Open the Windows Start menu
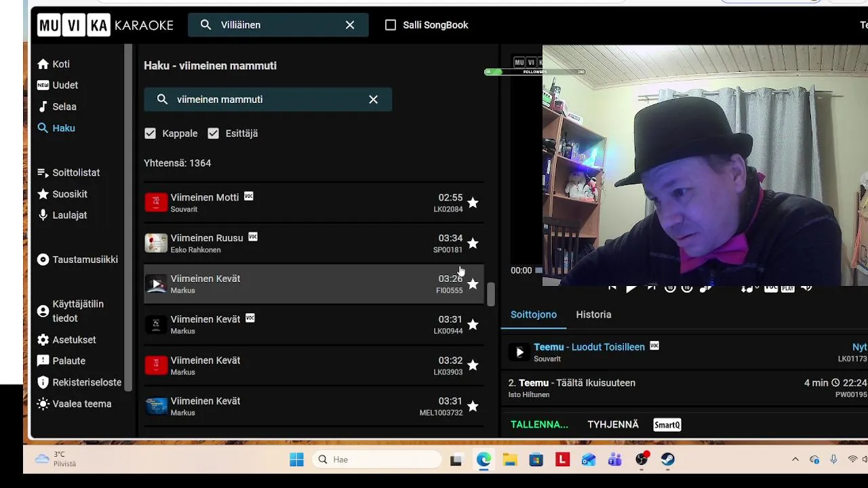 [x=296, y=460]
